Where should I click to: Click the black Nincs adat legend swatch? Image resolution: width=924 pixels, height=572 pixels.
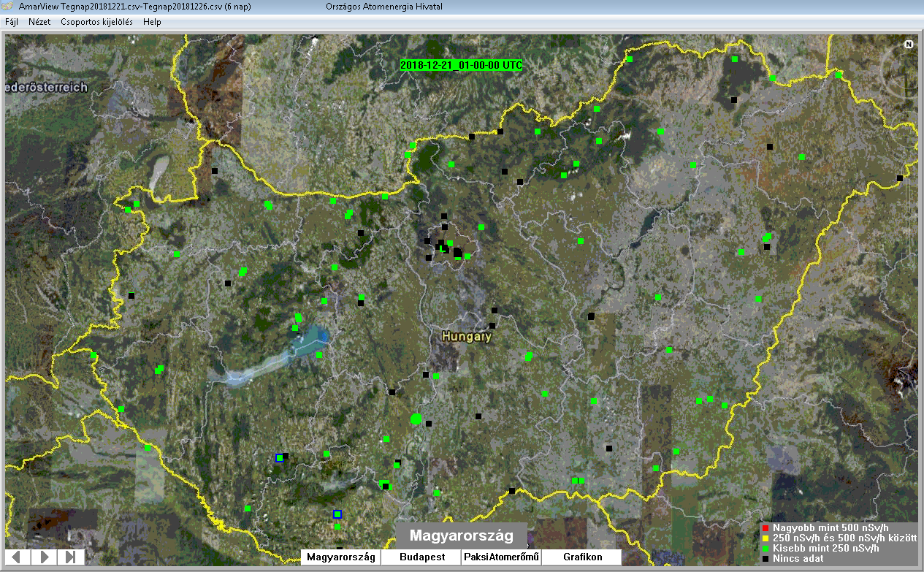[765, 559]
